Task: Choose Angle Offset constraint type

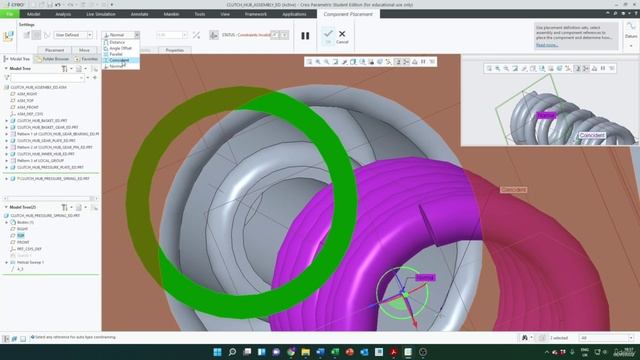Action: tap(120, 48)
